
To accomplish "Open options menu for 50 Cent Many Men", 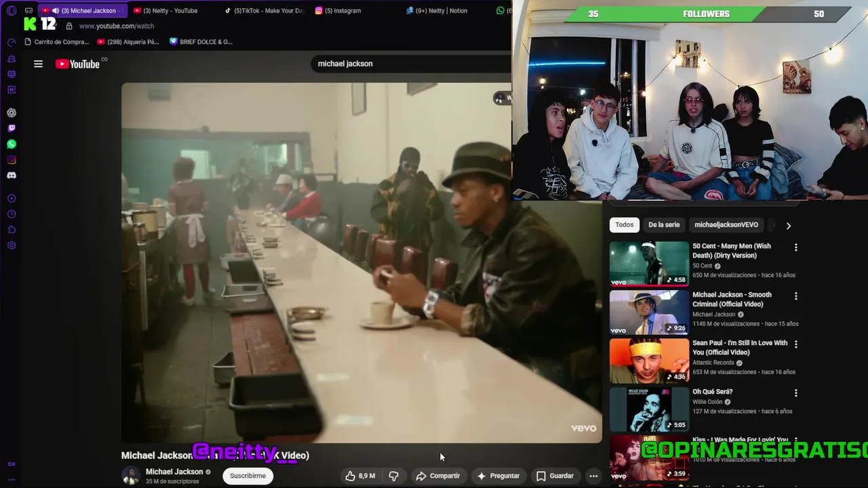I will [x=796, y=247].
